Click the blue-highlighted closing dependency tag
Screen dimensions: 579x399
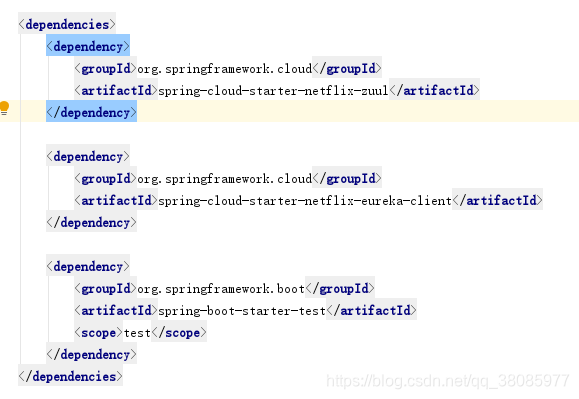point(92,113)
